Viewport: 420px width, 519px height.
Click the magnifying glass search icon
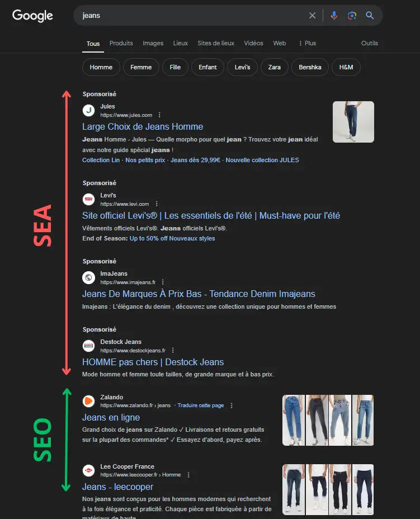(x=370, y=15)
